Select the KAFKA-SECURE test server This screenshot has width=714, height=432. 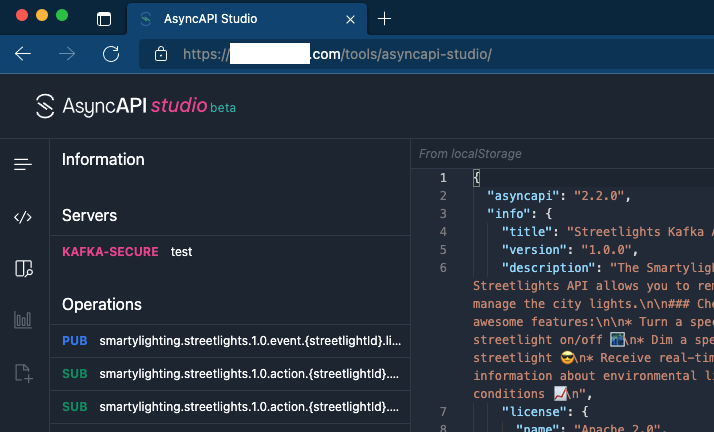coord(230,252)
